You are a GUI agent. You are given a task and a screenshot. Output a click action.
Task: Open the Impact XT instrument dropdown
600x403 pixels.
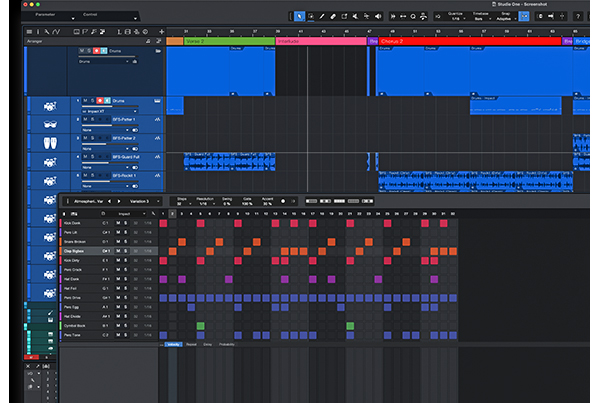(109, 111)
